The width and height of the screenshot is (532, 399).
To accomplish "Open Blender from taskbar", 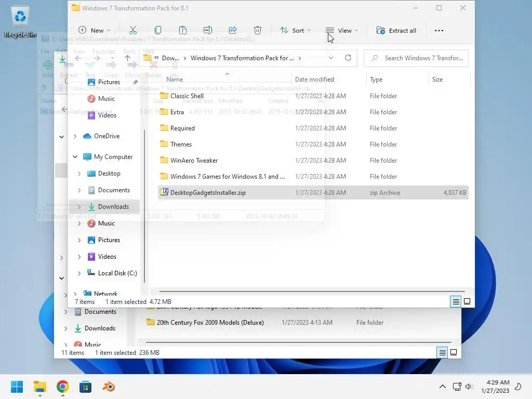I will coord(109,387).
